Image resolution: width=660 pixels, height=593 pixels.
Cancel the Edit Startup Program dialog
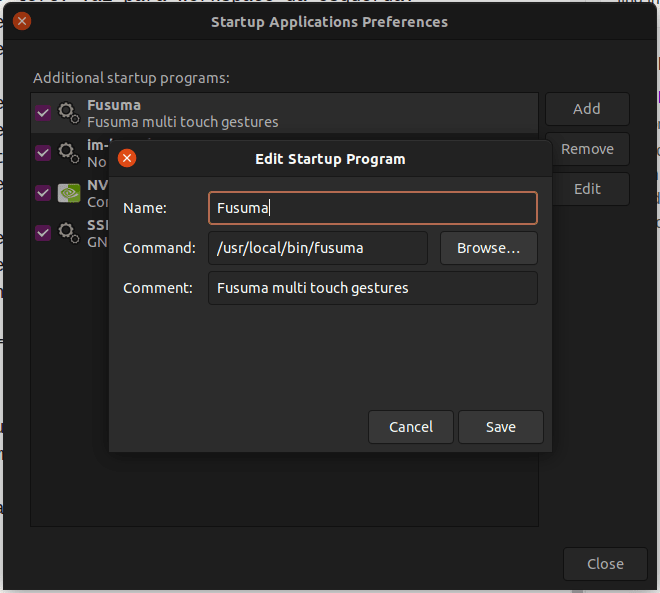click(x=411, y=427)
